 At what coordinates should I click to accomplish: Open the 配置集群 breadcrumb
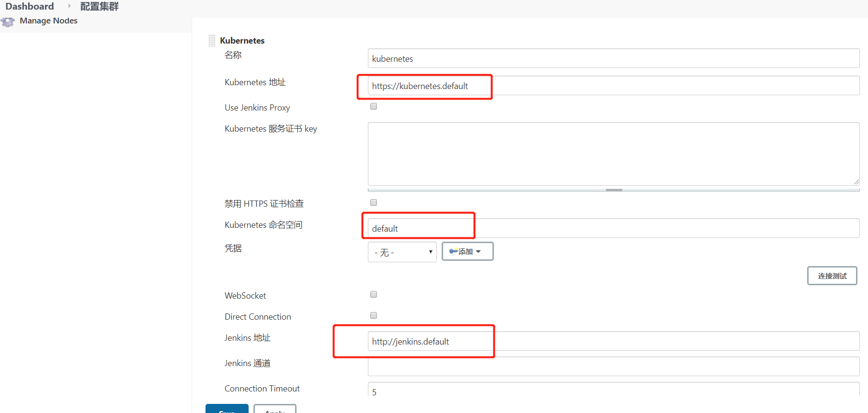point(99,6)
